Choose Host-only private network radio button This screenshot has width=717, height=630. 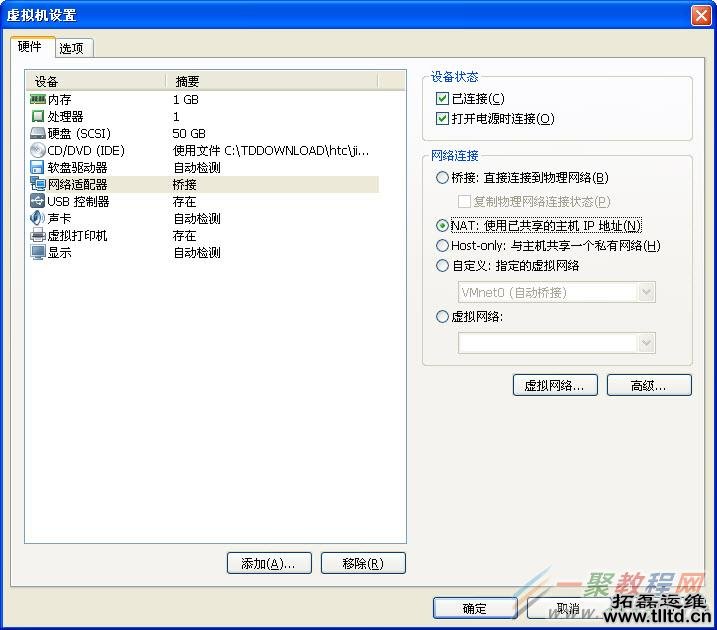(442, 246)
